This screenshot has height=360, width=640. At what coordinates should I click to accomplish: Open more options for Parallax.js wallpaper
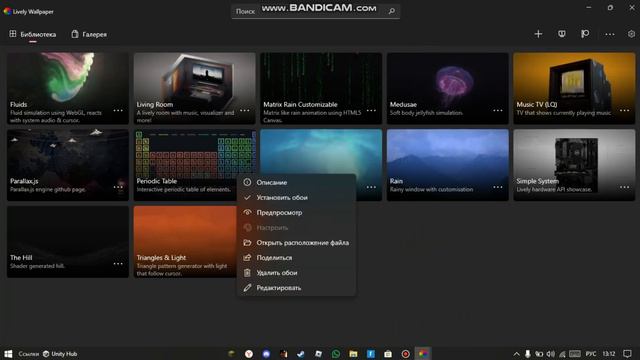tap(118, 187)
